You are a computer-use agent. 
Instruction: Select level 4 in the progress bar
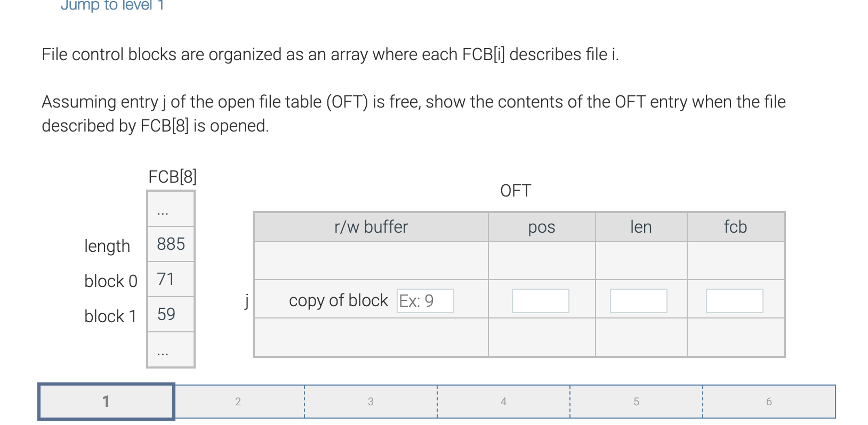coord(503,401)
